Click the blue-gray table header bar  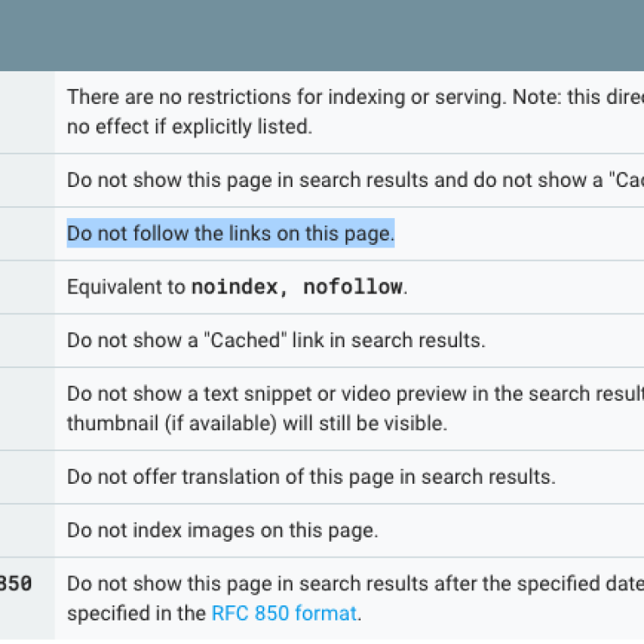(x=322, y=35)
